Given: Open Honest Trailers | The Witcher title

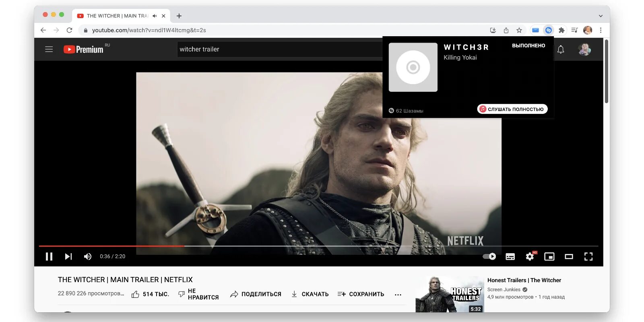Looking at the screenshot, I should pyautogui.click(x=524, y=280).
